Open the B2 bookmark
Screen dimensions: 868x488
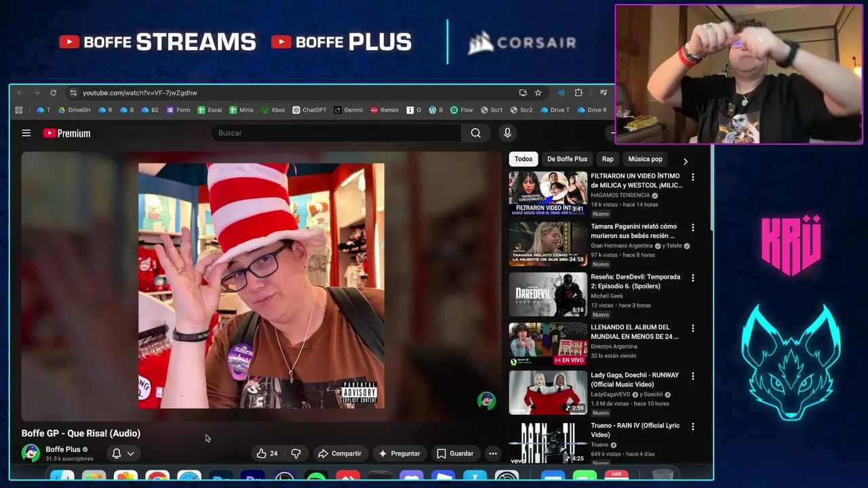point(150,110)
